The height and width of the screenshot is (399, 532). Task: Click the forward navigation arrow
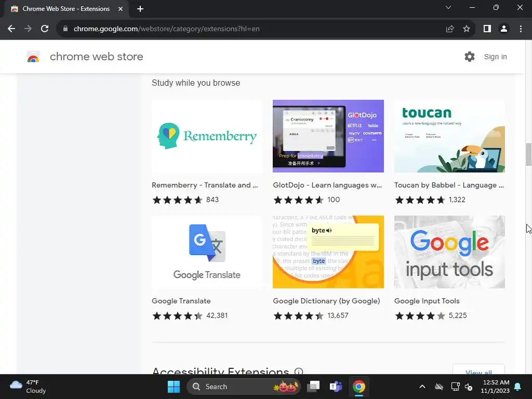28,29
